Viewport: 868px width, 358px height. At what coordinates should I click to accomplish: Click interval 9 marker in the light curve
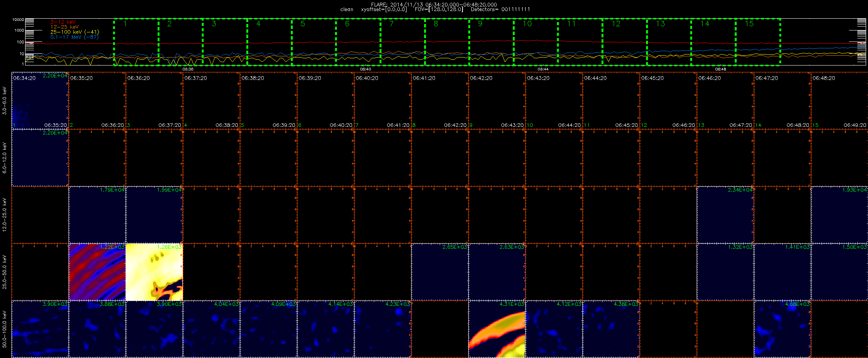point(480,24)
